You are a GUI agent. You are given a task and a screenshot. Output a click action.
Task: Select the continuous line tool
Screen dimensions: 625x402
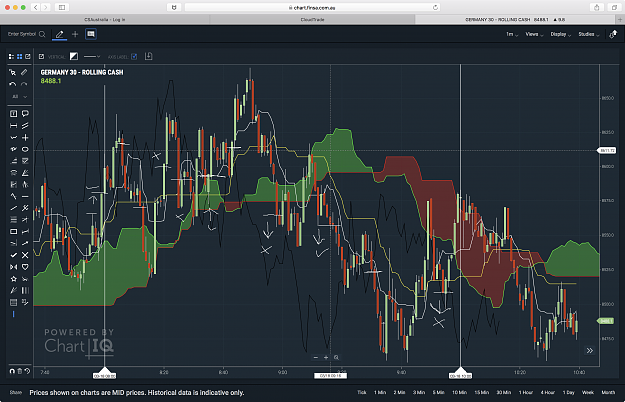pos(13,137)
